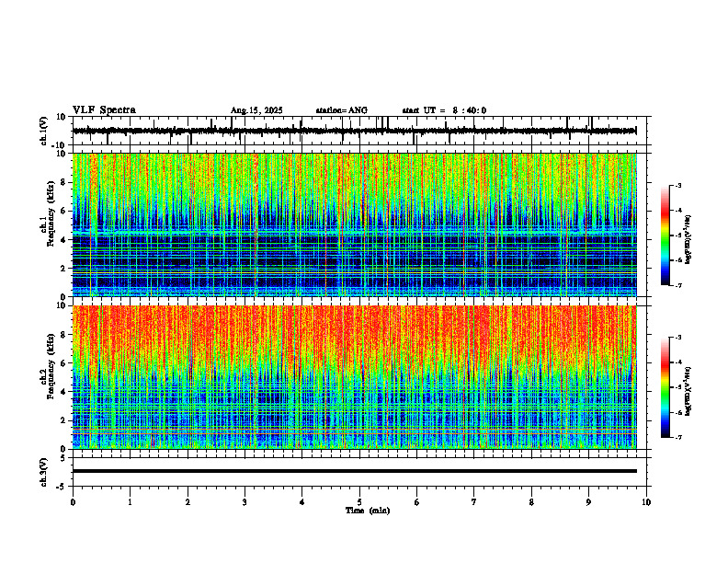Click the "2" tick on the time axis
Screen dimensions: 728x563
188,502
